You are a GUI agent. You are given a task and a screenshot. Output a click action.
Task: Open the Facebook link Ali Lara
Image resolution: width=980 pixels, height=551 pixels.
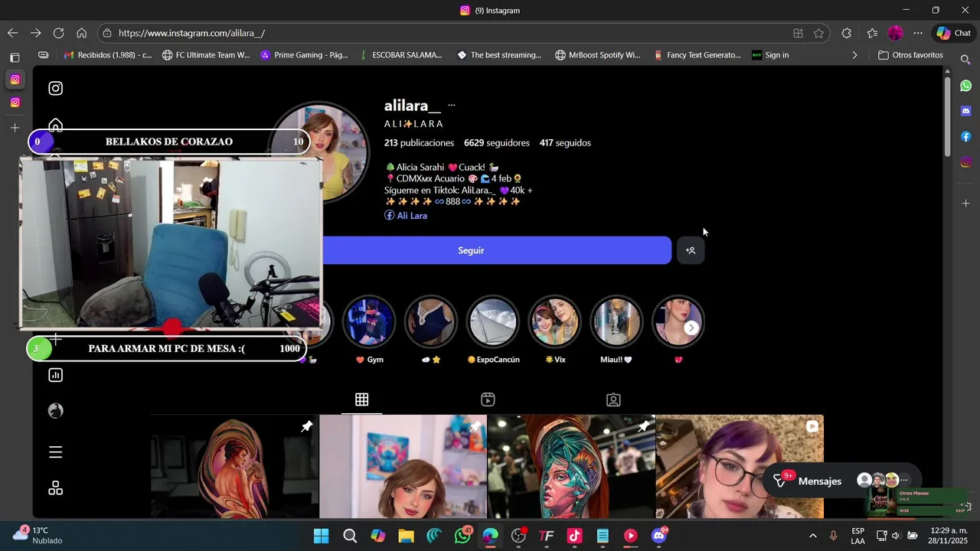pos(406,216)
